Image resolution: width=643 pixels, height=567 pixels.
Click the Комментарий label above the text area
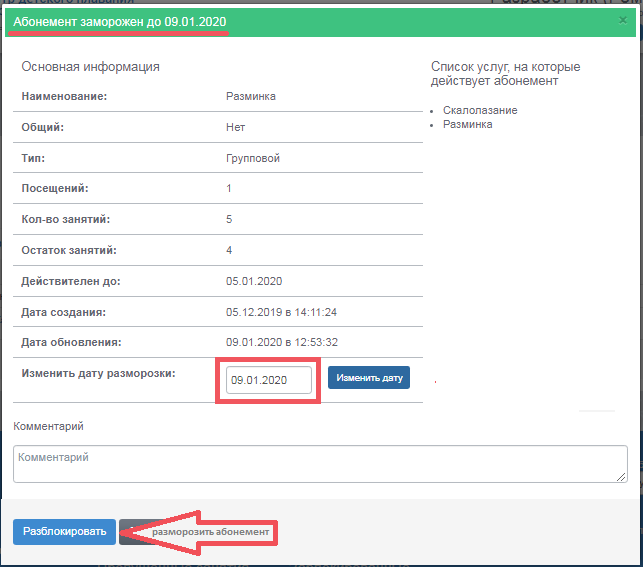tap(48, 426)
